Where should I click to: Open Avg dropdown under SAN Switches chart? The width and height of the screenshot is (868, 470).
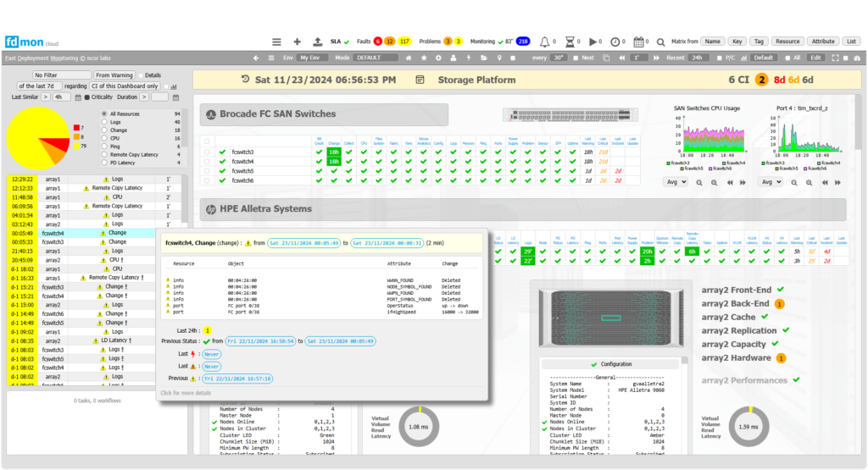coord(676,182)
